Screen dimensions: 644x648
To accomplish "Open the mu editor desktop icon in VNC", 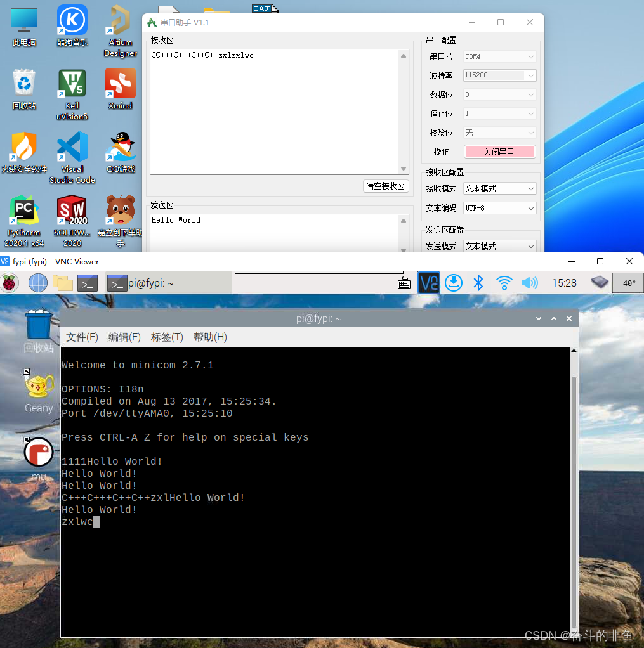I will [x=39, y=458].
